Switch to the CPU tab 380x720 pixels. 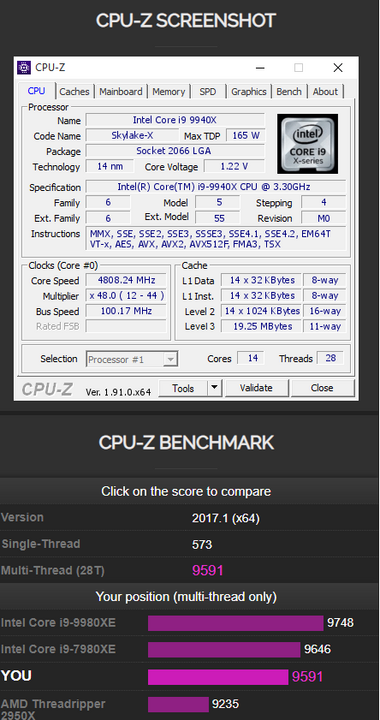pos(36,91)
